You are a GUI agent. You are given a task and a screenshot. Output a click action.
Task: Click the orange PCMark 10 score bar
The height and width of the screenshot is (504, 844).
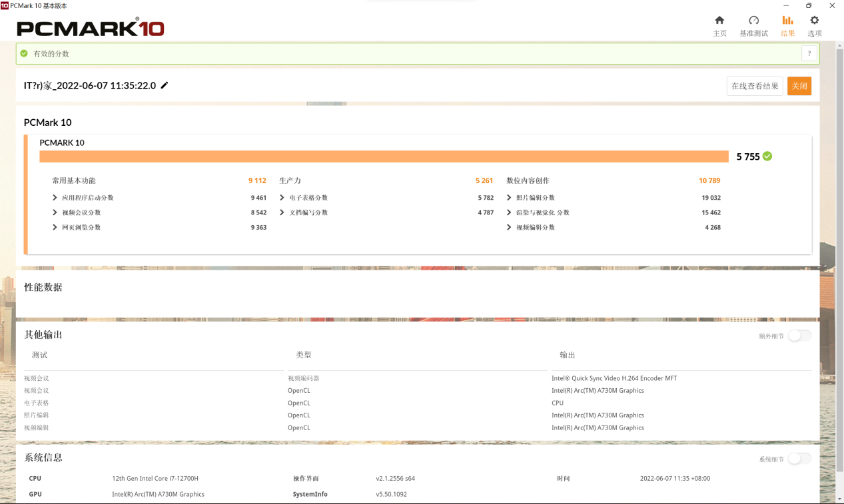(x=384, y=156)
